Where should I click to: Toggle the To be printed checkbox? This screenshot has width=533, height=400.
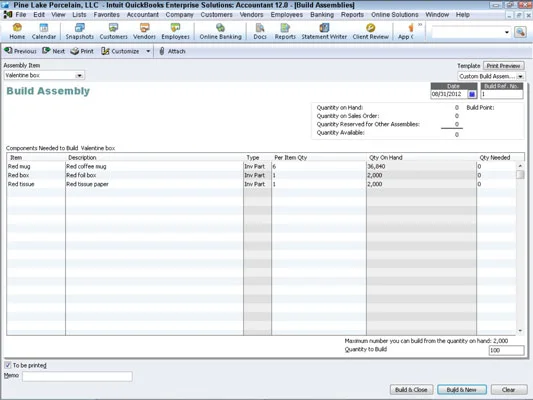[x=7, y=365]
